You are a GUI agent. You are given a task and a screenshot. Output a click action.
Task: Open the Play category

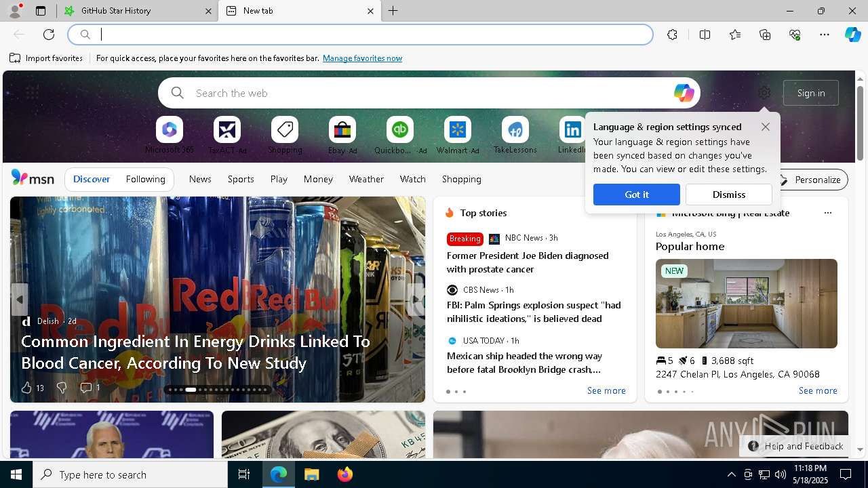(x=279, y=179)
